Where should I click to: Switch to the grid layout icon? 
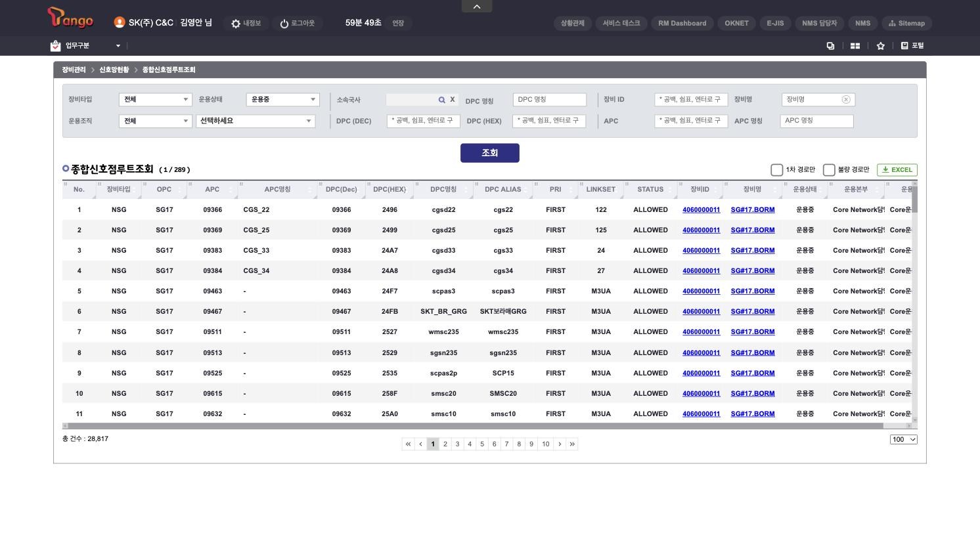[855, 46]
